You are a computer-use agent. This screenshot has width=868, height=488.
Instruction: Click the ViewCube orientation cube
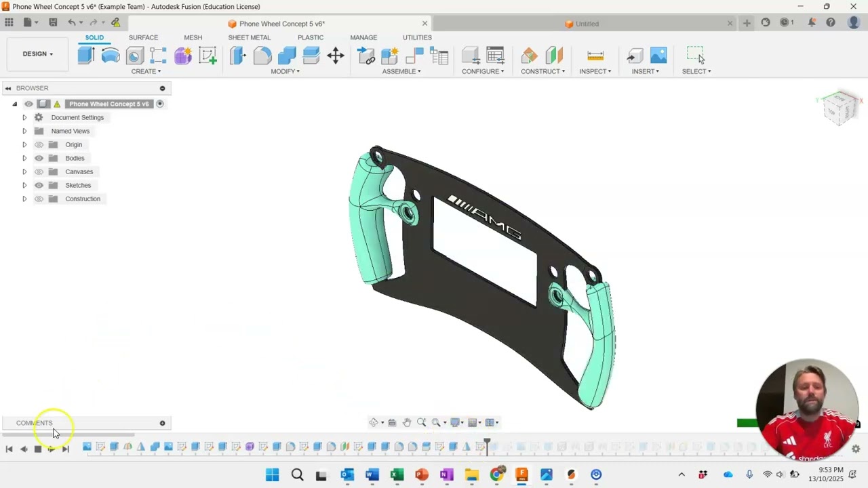tap(840, 107)
